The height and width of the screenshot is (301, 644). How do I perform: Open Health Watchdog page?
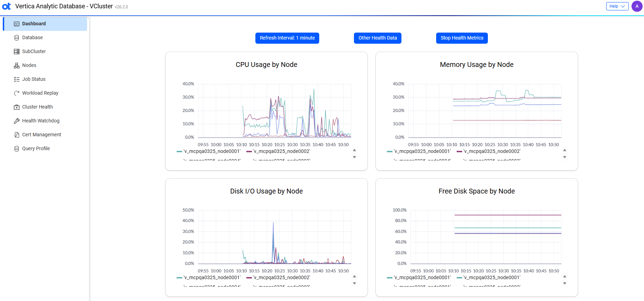45,121
